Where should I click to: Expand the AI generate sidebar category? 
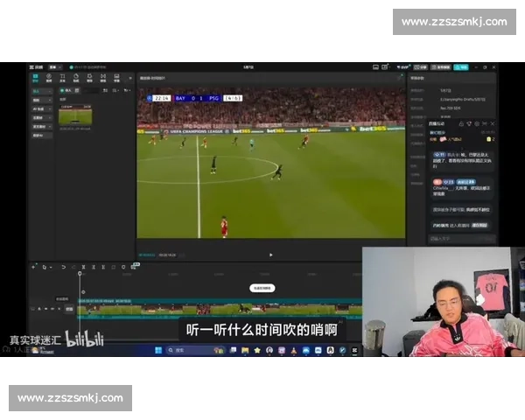pyautogui.click(x=42, y=109)
